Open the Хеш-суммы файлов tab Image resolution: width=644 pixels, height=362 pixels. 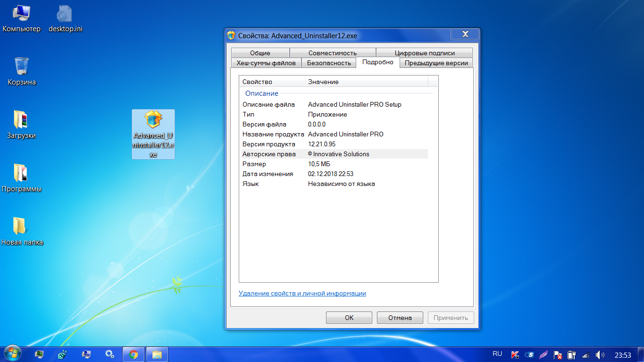pos(266,63)
